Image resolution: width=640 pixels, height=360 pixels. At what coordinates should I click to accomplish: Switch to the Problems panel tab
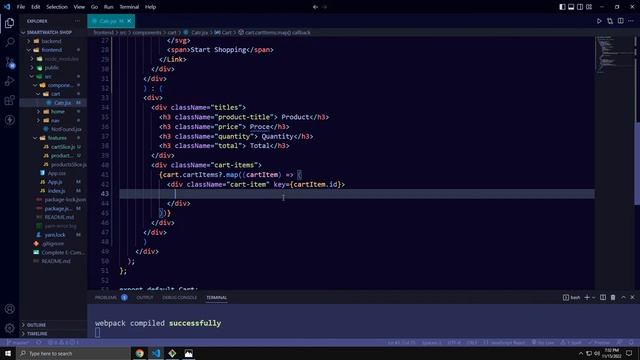(111, 298)
